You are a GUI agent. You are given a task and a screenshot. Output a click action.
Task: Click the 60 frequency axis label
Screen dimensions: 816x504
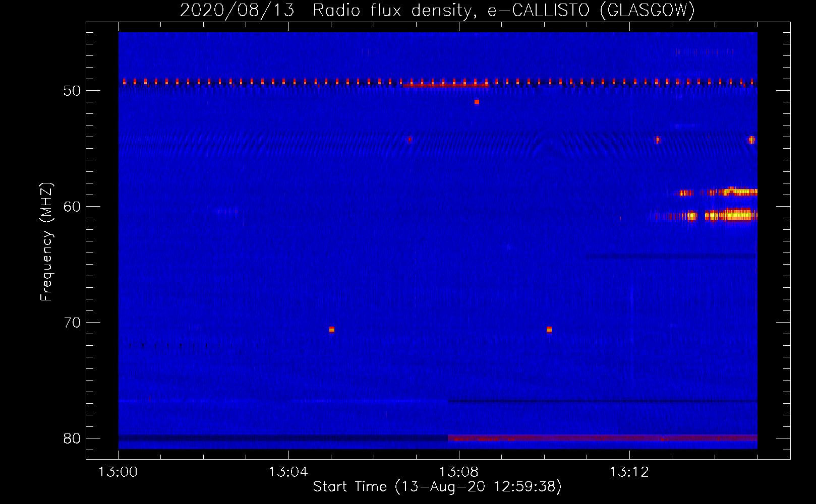coord(72,207)
